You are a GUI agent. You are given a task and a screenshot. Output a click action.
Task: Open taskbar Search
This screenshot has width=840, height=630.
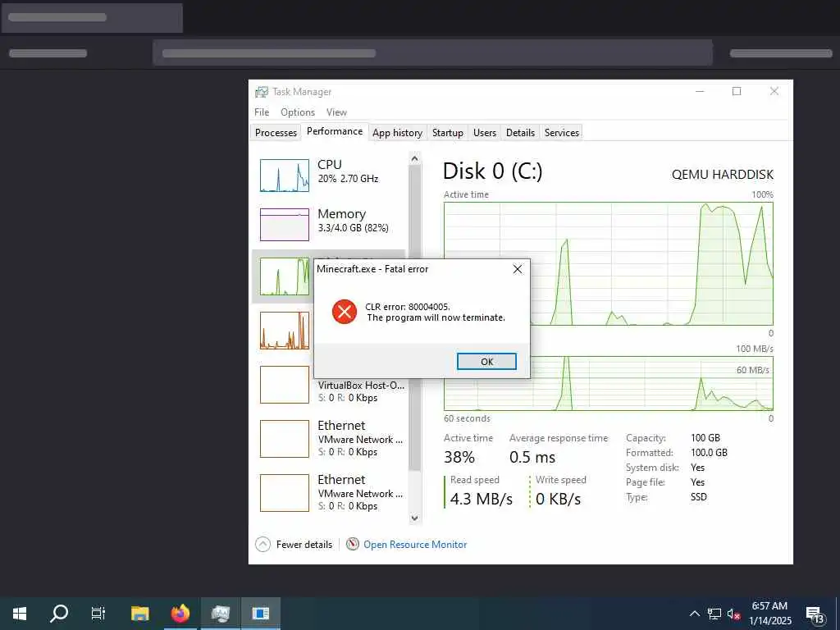click(59, 614)
